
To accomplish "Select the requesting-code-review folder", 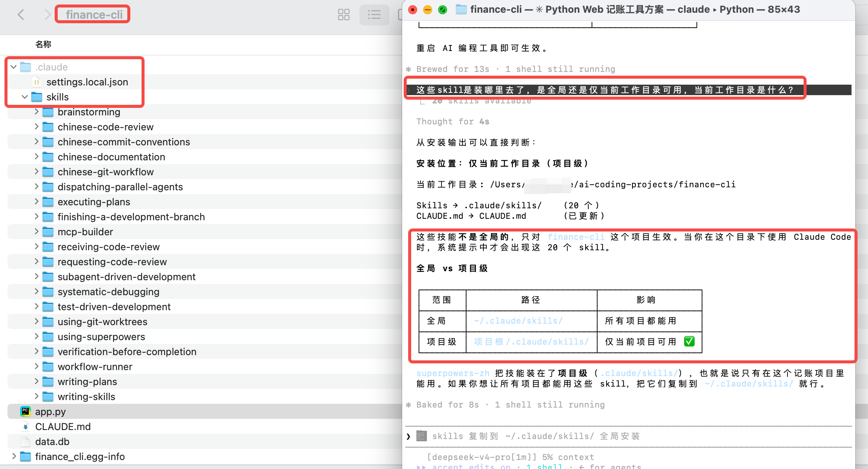I will click(112, 262).
